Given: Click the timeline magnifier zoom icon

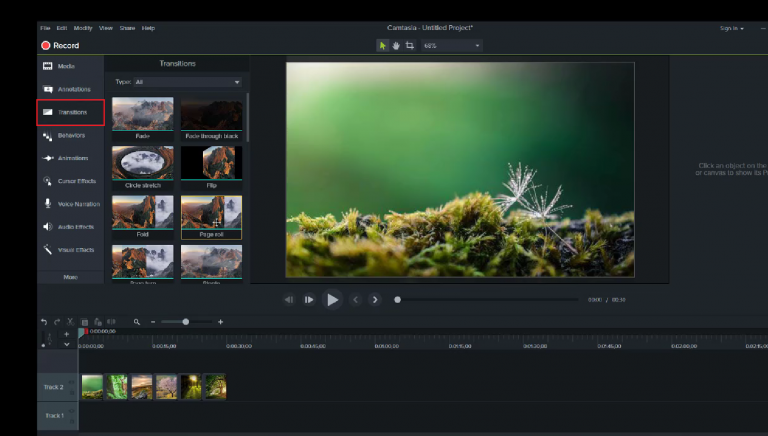Looking at the screenshot, I should click(x=137, y=322).
